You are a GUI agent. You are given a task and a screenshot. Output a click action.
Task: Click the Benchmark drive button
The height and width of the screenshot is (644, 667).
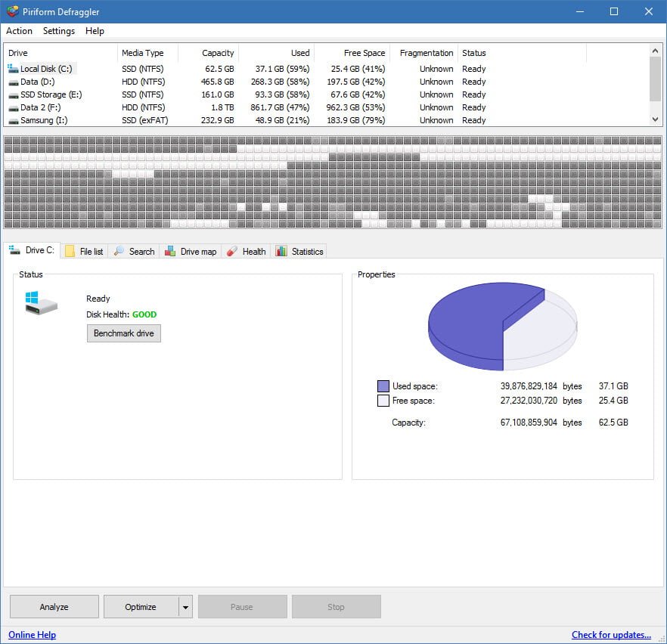point(124,333)
